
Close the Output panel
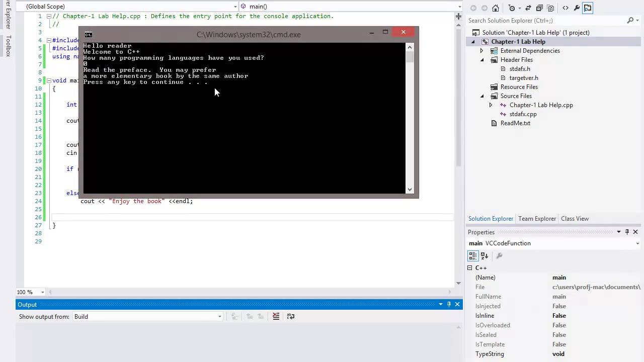[457, 304]
